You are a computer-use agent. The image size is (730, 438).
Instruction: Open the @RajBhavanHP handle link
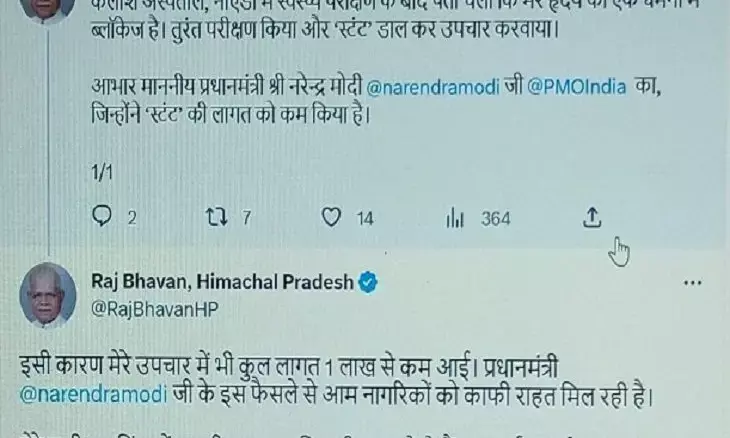155,310
